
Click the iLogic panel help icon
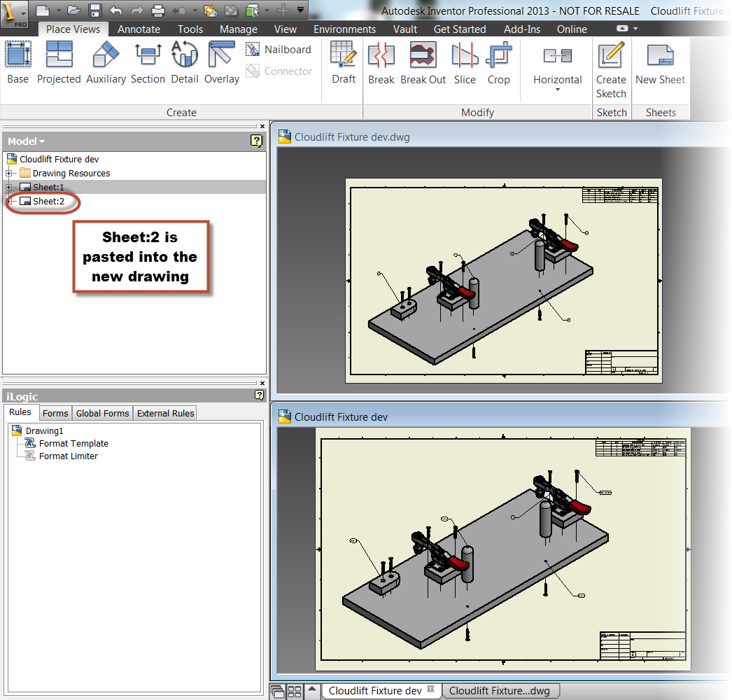pos(259,395)
